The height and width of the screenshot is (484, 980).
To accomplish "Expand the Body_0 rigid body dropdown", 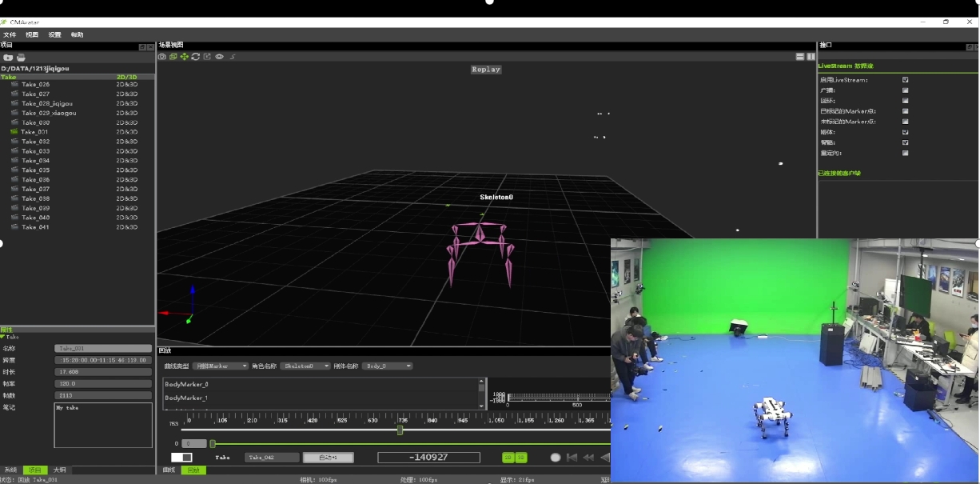I will click(x=387, y=366).
